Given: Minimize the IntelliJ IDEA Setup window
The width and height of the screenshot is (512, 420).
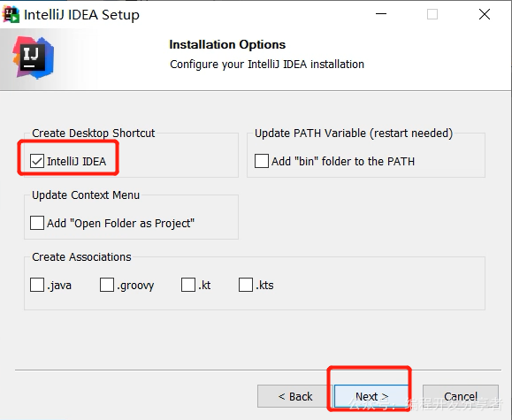Looking at the screenshot, I should [x=381, y=14].
